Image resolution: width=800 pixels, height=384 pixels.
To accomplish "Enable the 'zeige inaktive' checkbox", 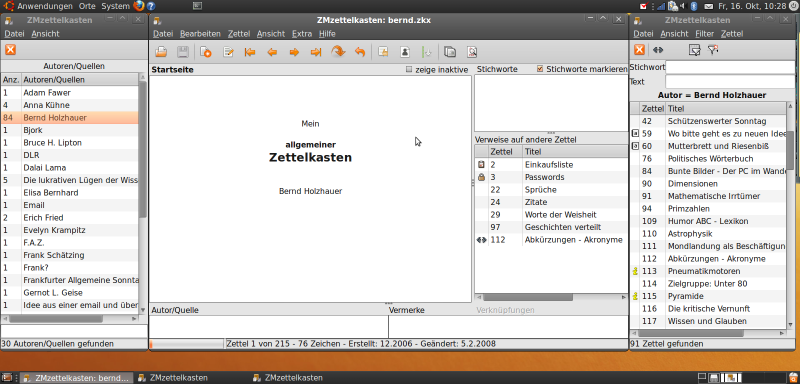I will 409,69.
